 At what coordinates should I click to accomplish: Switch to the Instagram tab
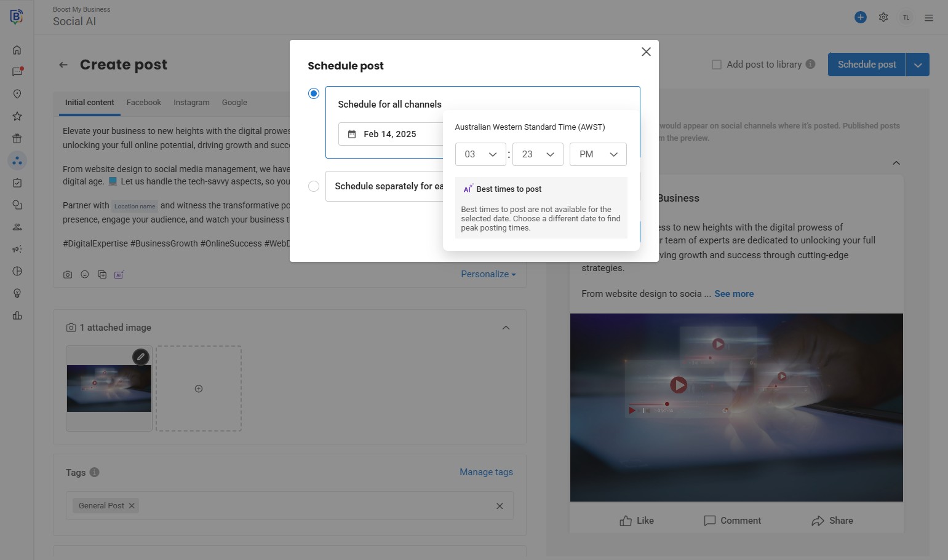coord(191,103)
